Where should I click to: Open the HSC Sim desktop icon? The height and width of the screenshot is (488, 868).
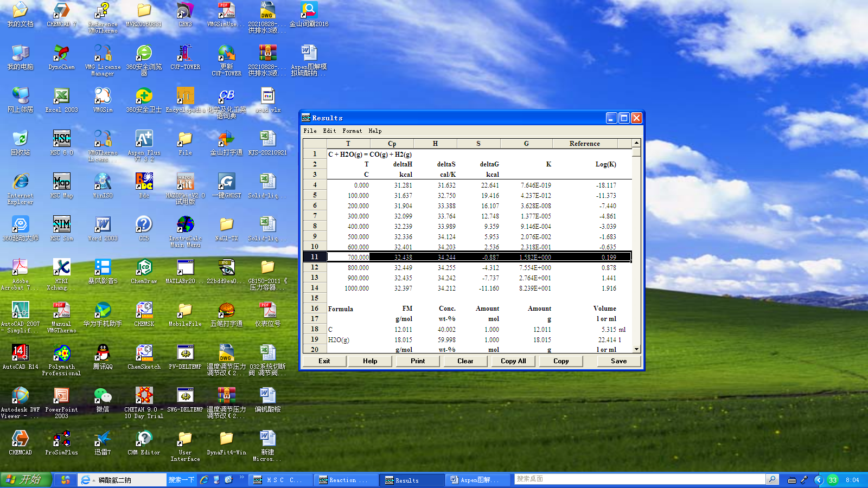pos(61,228)
